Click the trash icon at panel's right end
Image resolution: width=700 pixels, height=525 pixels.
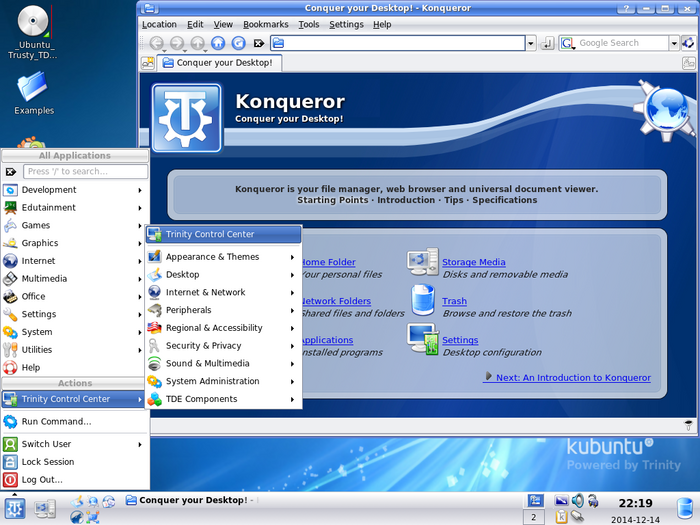(685, 509)
